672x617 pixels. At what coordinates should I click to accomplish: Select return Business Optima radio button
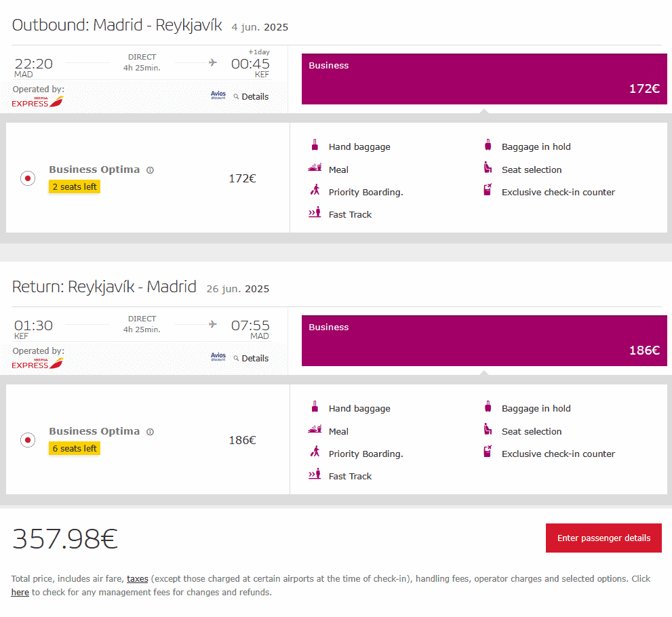point(28,441)
